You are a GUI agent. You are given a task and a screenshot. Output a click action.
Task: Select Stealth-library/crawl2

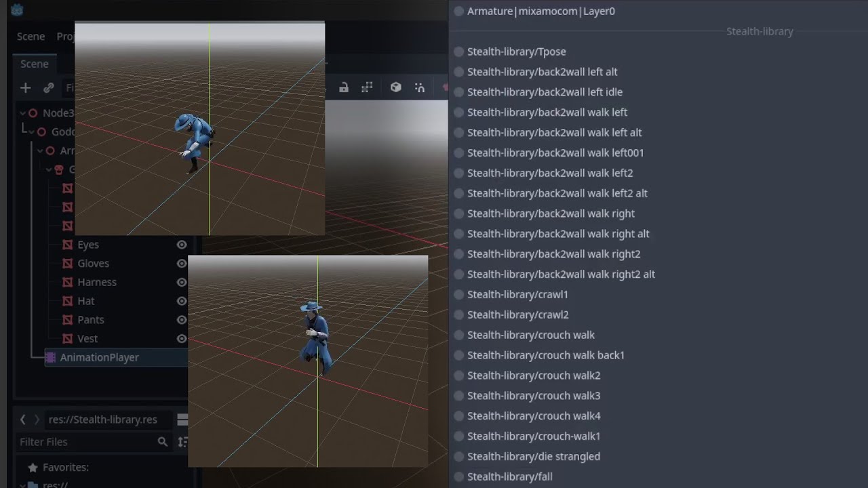point(517,315)
